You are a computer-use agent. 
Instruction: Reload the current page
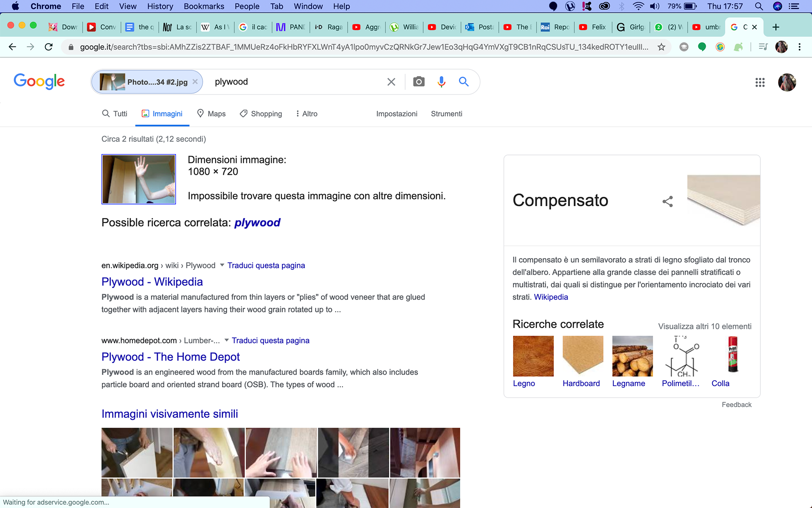click(49, 47)
